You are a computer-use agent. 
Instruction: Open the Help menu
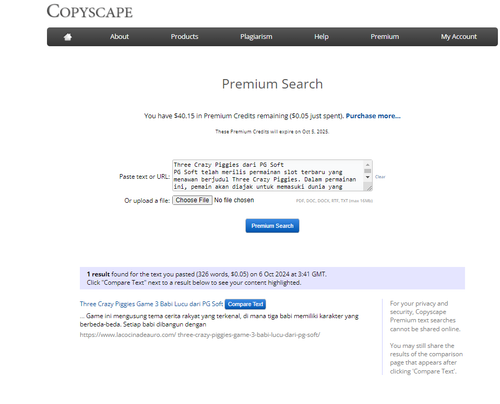coord(321,37)
